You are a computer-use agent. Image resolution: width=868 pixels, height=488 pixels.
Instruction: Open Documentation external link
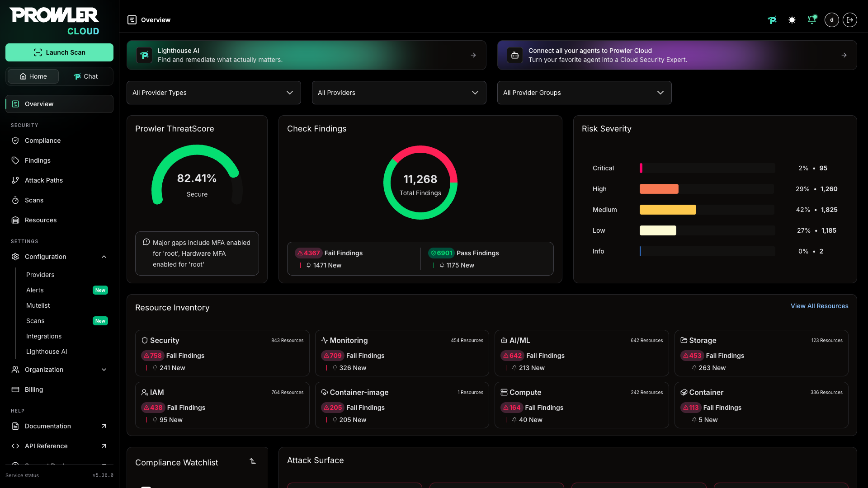click(59, 426)
